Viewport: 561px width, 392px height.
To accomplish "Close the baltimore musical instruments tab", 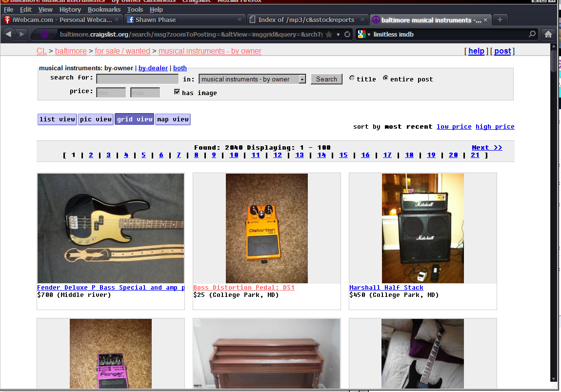I will [x=485, y=20].
